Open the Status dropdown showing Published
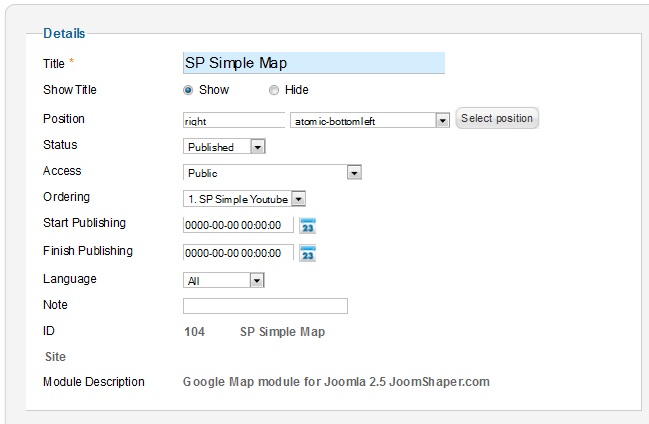 (x=257, y=147)
